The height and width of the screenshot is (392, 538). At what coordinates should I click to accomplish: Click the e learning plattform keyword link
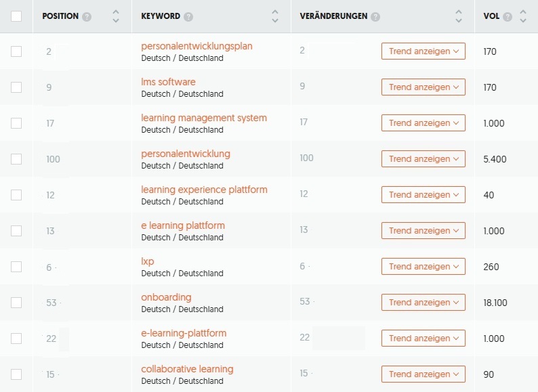coord(183,225)
